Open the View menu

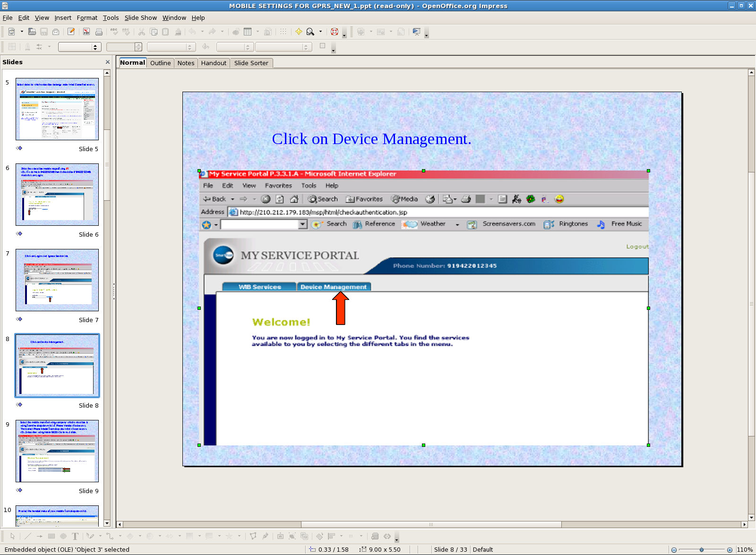(42, 18)
